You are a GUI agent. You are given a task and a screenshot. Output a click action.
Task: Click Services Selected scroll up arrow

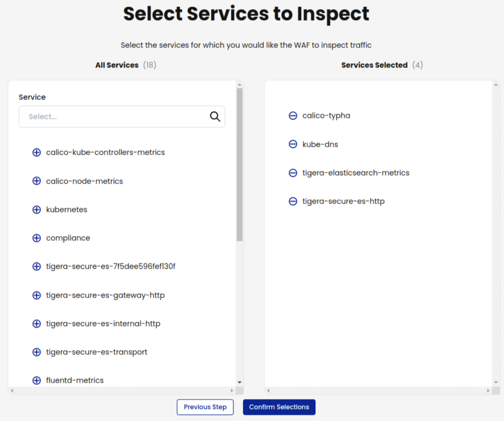click(x=496, y=84)
